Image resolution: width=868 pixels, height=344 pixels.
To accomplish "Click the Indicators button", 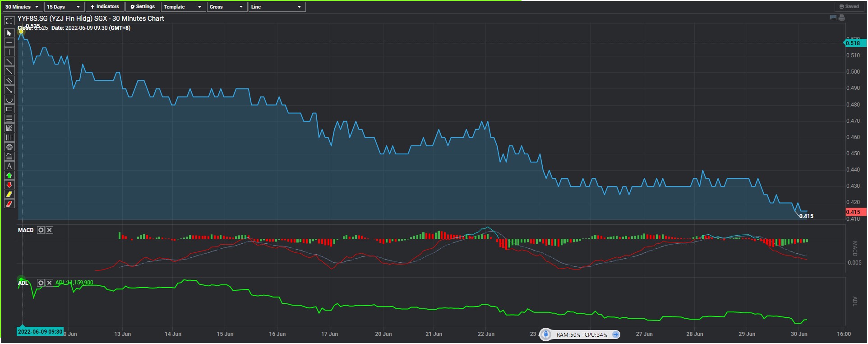I will [105, 7].
